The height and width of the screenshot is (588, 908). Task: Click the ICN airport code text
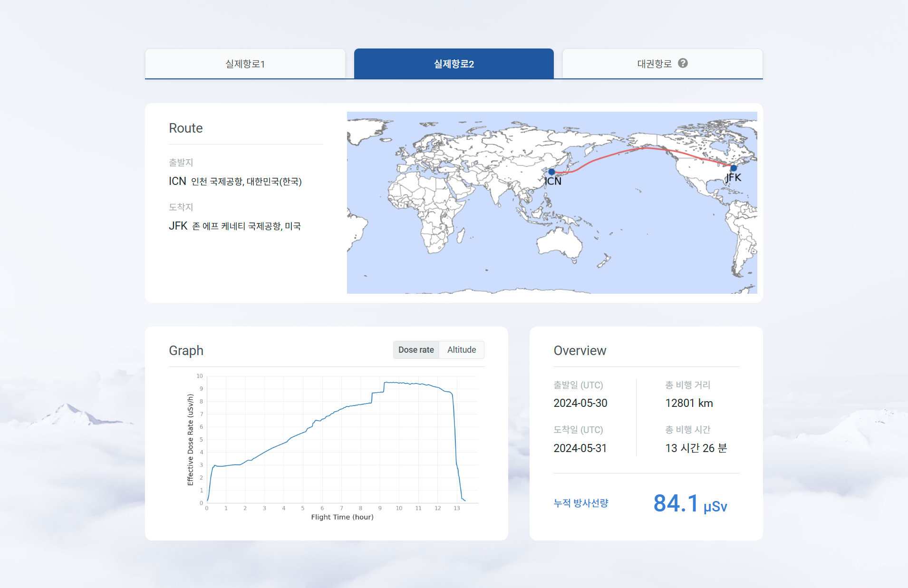pos(177,181)
